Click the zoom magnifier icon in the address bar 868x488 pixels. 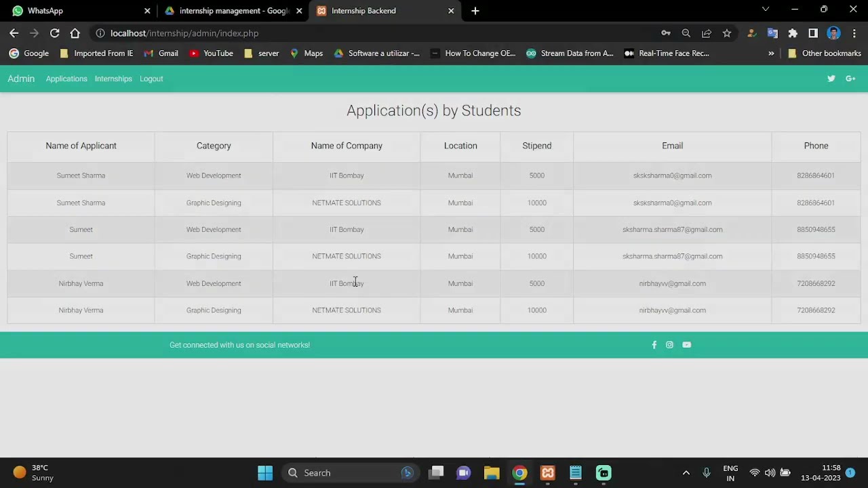(686, 33)
